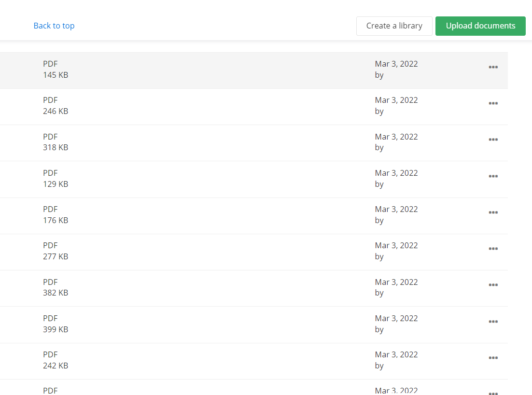The image size is (532, 395).
Task: Open the more options menu for the 176 KB PDF
Action: pos(493,213)
